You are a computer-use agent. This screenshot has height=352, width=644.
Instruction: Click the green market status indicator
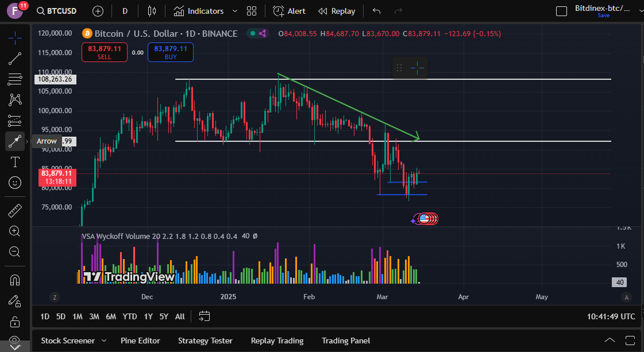pos(253,34)
